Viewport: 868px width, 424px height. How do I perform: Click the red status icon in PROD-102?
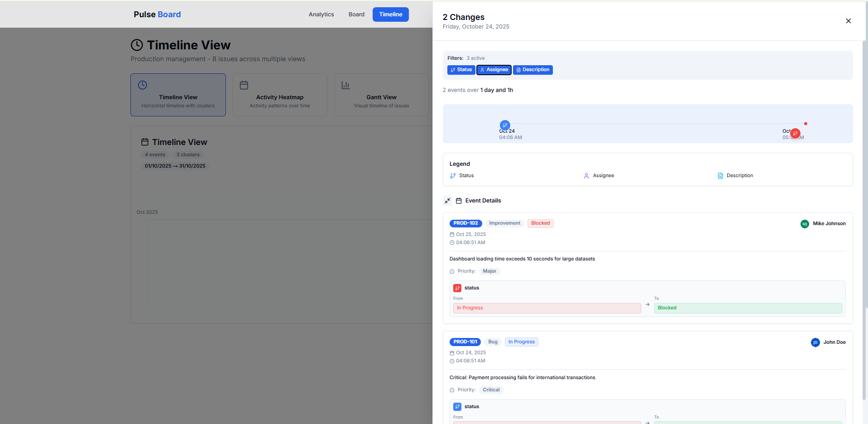[x=457, y=288]
